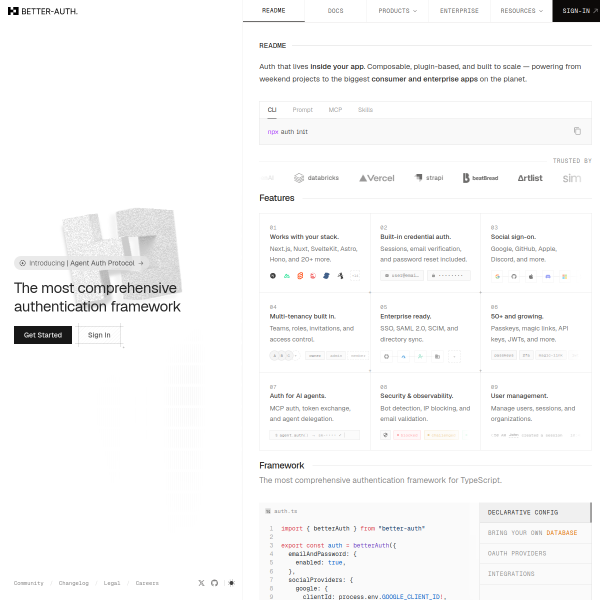Click the User management card title
Viewport: 600px width, 600px height.
519,396
